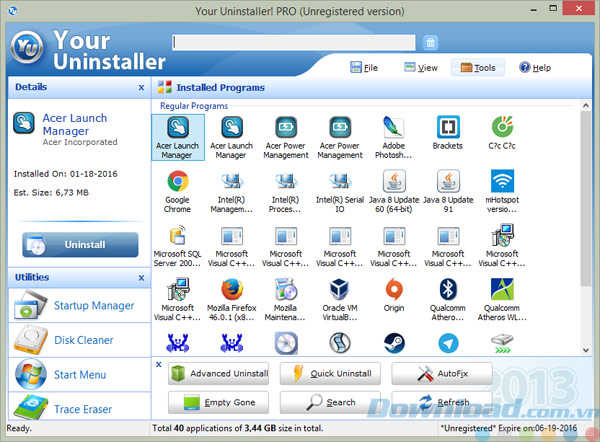Click the Advanced Uninstall button
600x442 pixels.
coord(218,373)
